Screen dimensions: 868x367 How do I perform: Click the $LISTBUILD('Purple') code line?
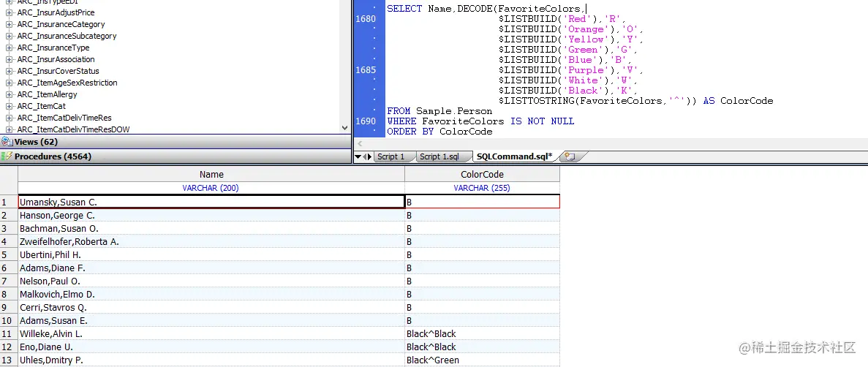point(569,70)
